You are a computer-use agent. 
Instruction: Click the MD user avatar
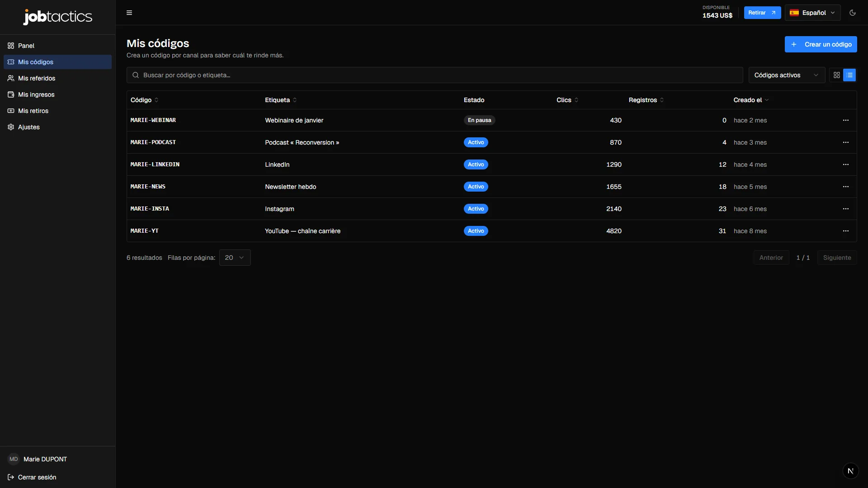(14, 459)
